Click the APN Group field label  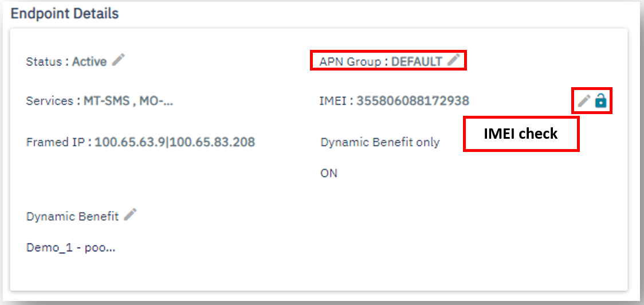tap(352, 62)
